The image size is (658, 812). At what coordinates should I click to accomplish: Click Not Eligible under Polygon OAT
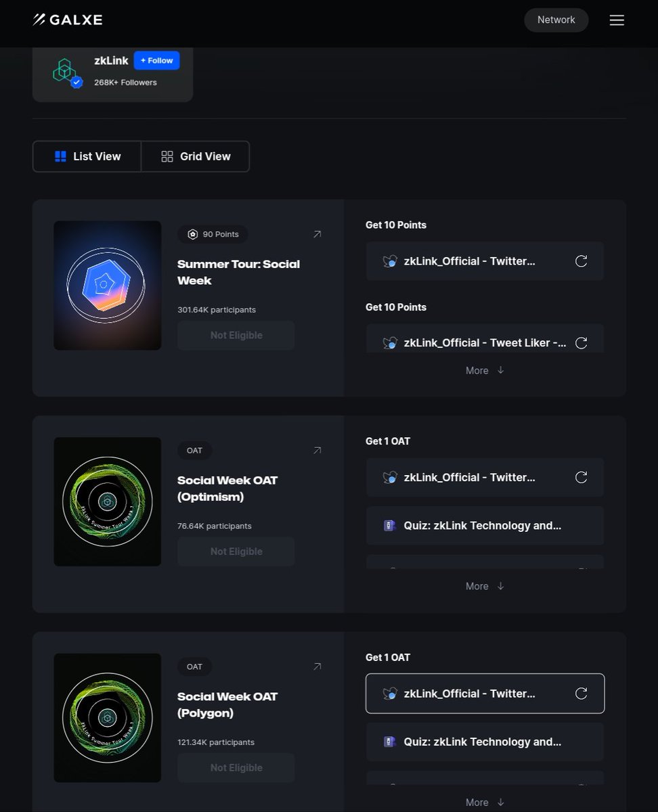[x=236, y=768]
